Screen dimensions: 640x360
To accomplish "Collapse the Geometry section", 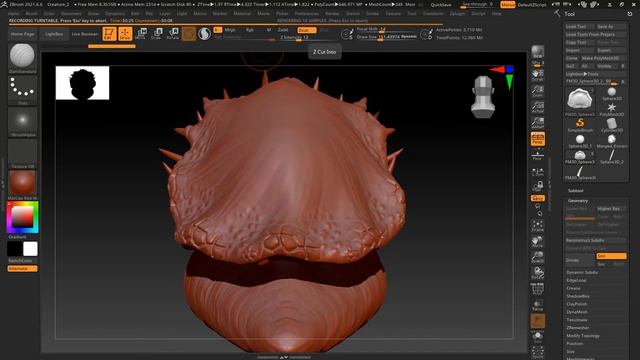I will coord(578,201).
